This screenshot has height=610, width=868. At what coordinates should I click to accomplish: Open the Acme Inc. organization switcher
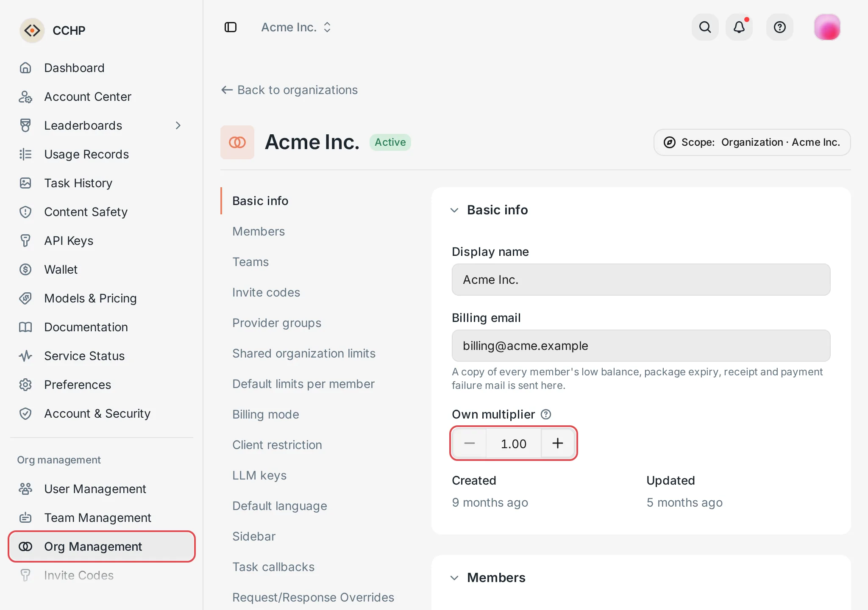tap(296, 27)
